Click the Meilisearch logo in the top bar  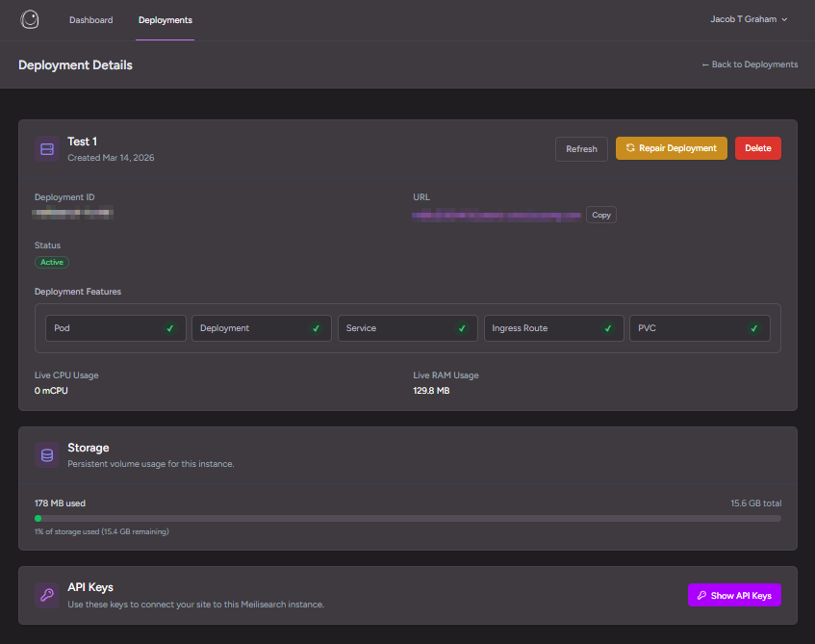click(x=29, y=19)
